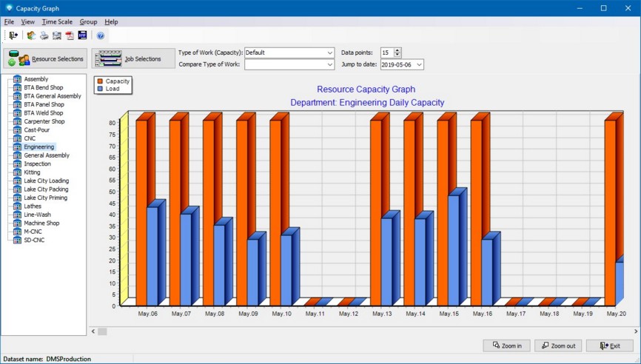The image size is (641, 364).
Task: Click the refresh graph icon beside exit
Action: click(x=31, y=36)
